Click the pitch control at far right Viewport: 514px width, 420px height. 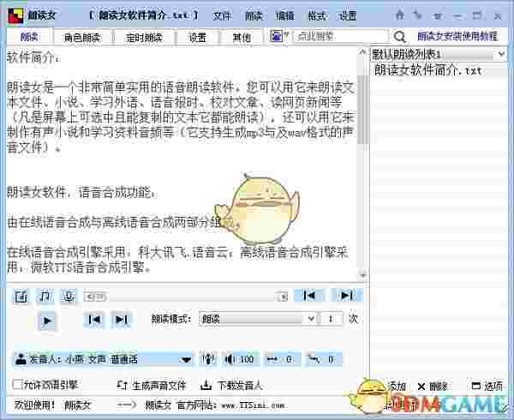tap(323, 360)
